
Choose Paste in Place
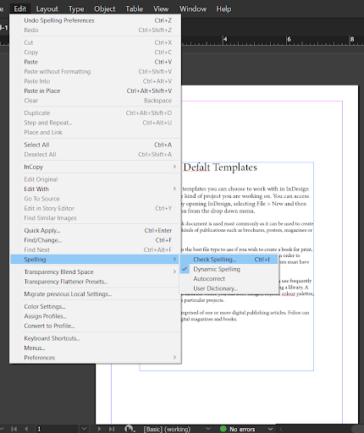pos(96,91)
